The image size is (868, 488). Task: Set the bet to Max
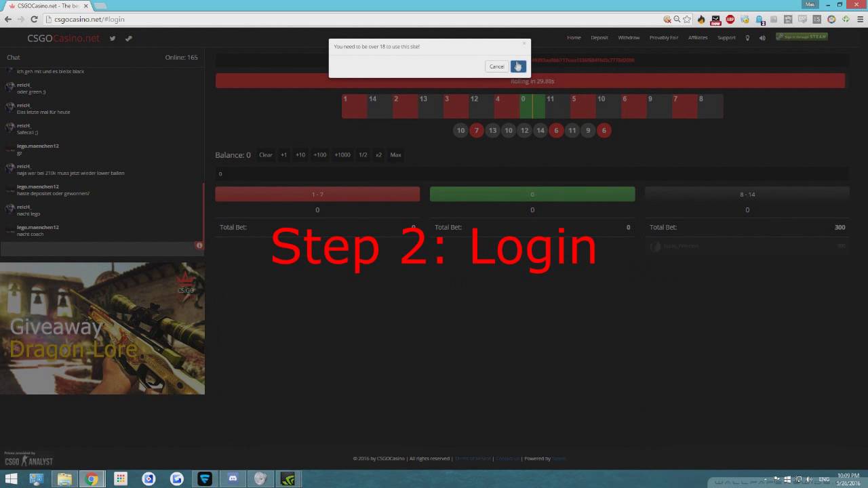(x=395, y=155)
